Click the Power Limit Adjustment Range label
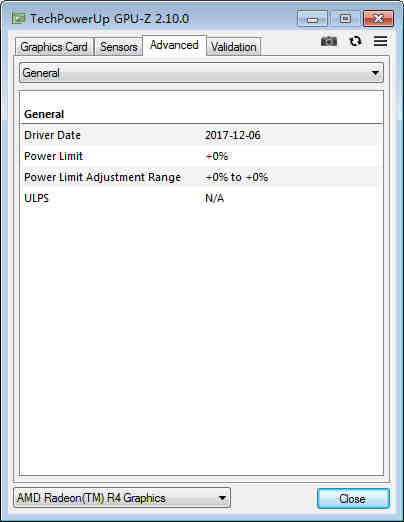The image size is (404, 522). 102,177
